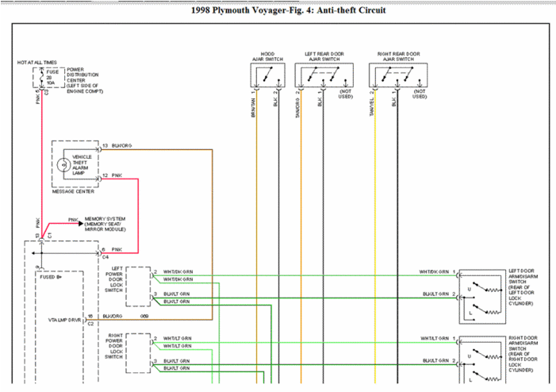The height and width of the screenshot is (392, 556).
Task: Select the 'FUSED B+' label
Action: coord(51,277)
